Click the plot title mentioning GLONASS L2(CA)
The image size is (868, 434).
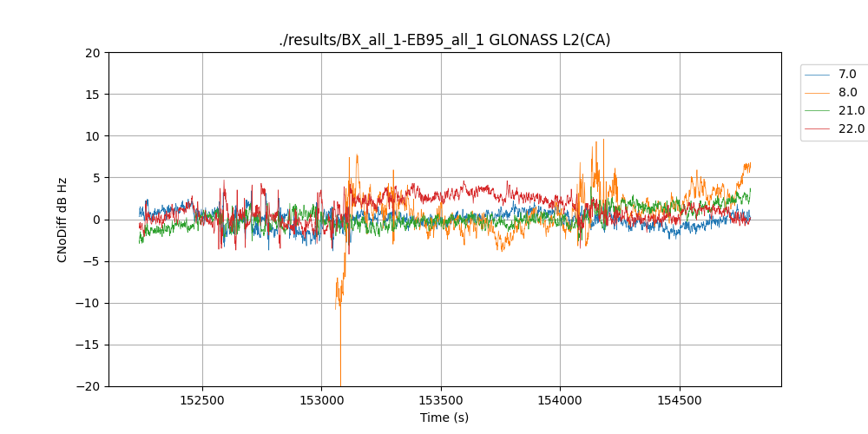444,40
